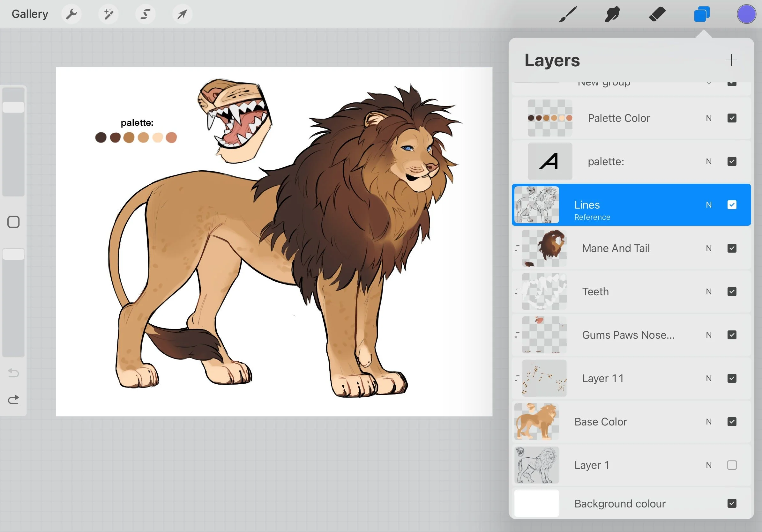Select the Eraser tool
The image size is (762, 532).
tap(657, 14)
